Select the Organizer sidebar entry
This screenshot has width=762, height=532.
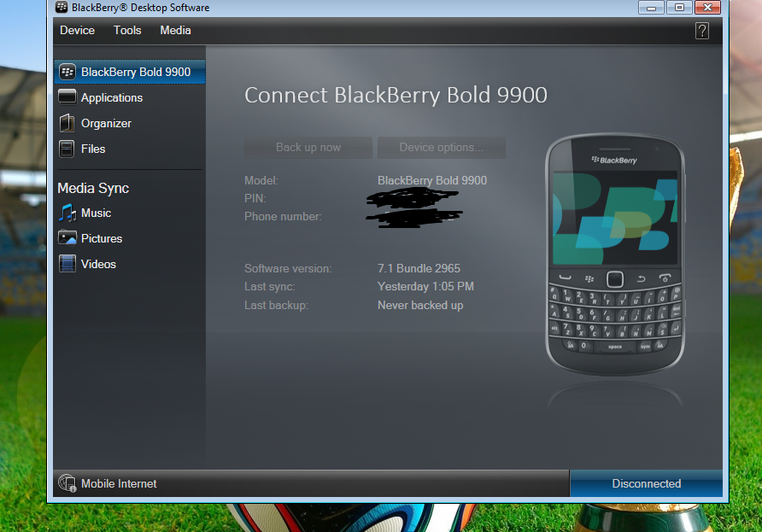tap(106, 123)
